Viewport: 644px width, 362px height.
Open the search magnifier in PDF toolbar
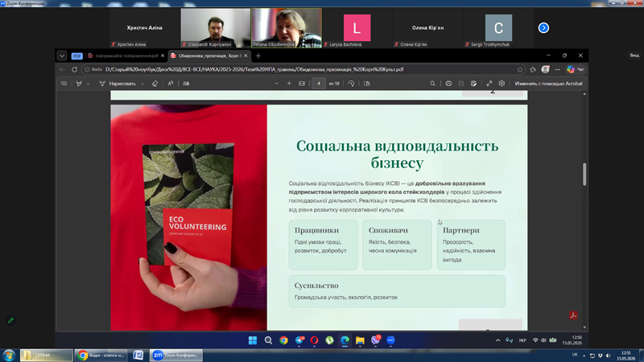coord(432,84)
